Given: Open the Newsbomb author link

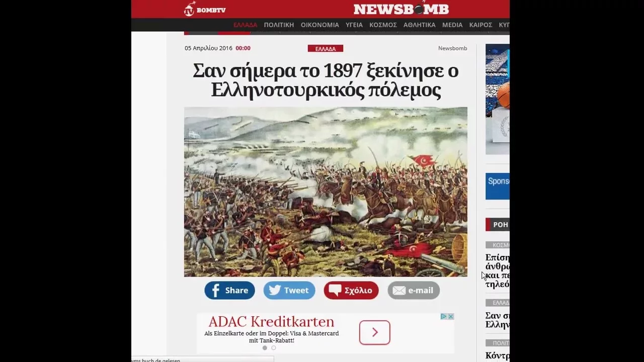Looking at the screenshot, I should pyautogui.click(x=452, y=48).
